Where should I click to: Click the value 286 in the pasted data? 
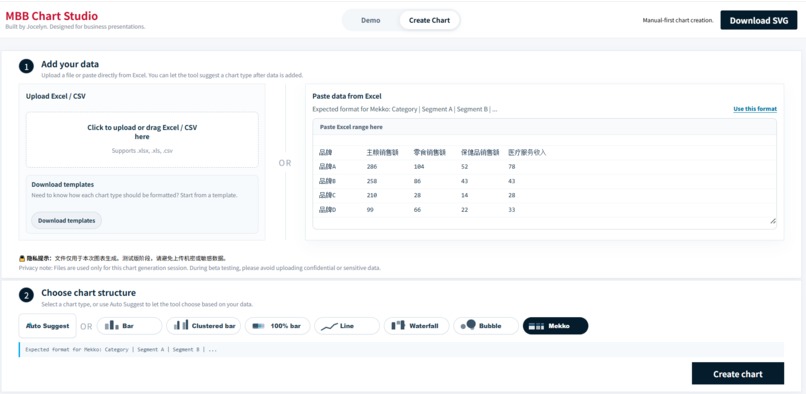(x=372, y=167)
